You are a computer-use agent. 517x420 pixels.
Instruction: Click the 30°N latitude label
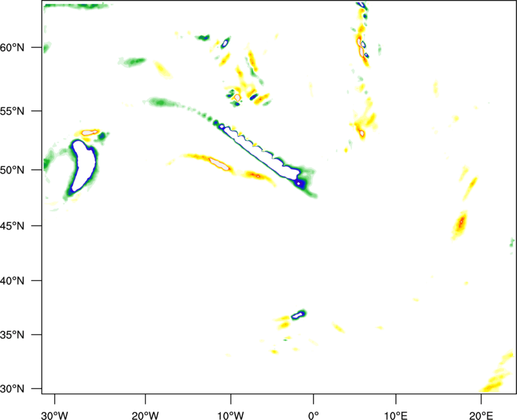coord(12,389)
